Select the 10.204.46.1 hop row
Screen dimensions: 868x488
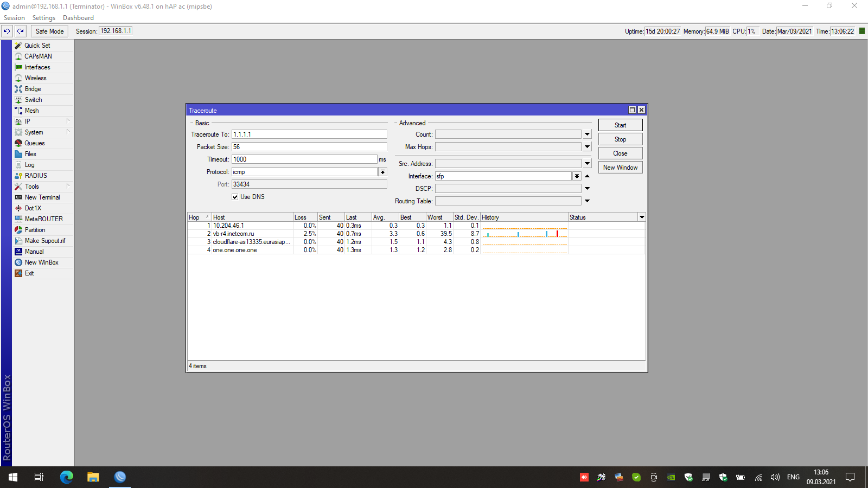pyautogui.click(x=416, y=226)
